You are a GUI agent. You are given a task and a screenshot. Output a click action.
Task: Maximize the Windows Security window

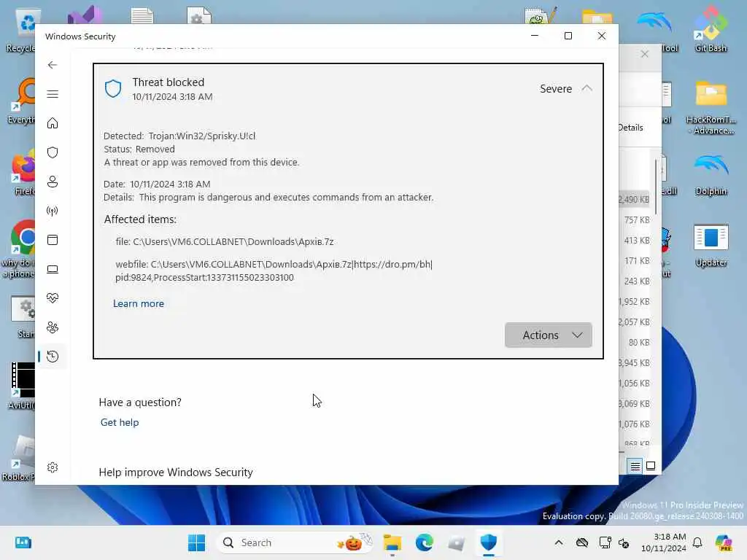pyautogui.click(x=568, y=36)
